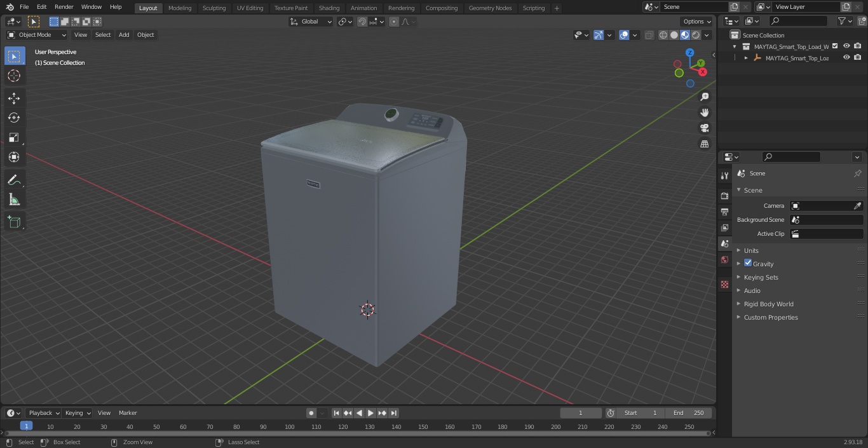Enable wireframe viewport shading
This screenshot has height=448, width=868.
[x=663, y=35]
